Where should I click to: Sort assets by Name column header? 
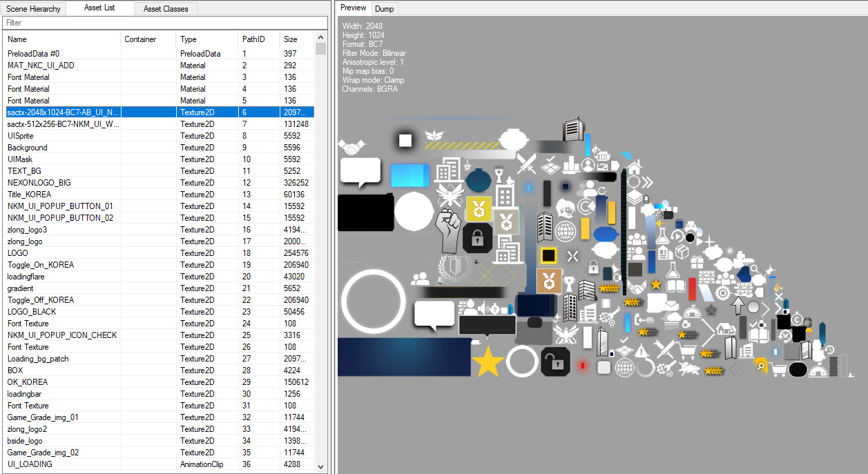[62, 39]
